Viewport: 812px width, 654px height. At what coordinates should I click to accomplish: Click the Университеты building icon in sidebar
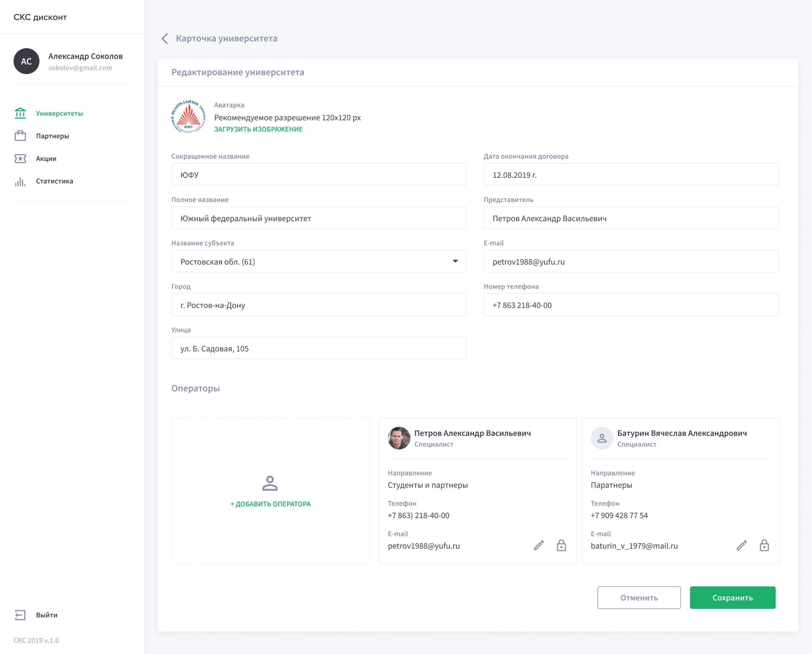coord(20,113)
